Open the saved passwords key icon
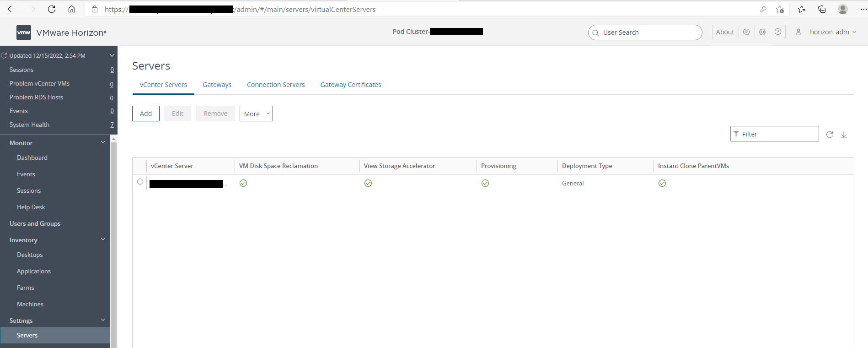This screenshot has width=868, height=348. click(763, 9)
